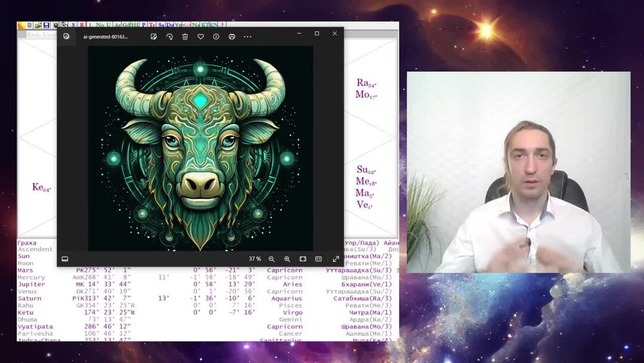644x363 pixels.
Task: Click the KT toolbar button
Action: [x=204, y=25]
